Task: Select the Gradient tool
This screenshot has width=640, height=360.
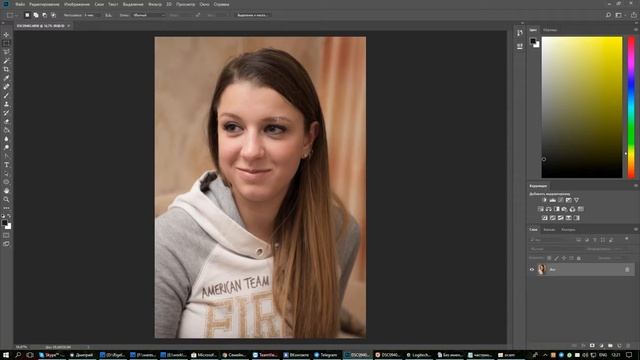Action: (x=6, y=130)
